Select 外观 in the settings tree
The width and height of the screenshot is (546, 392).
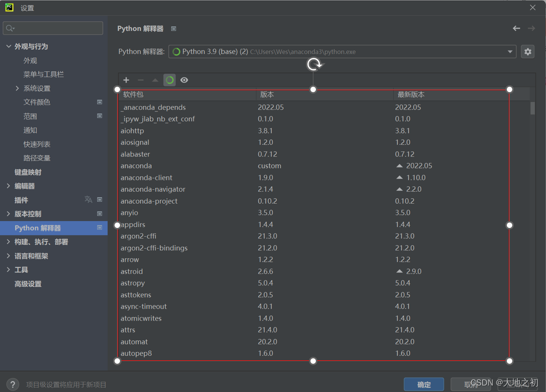(30, 60)
